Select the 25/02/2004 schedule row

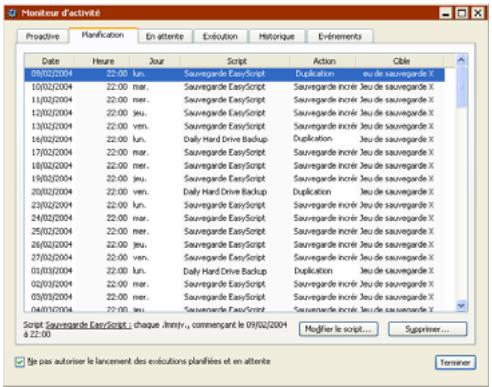(234, 231)
